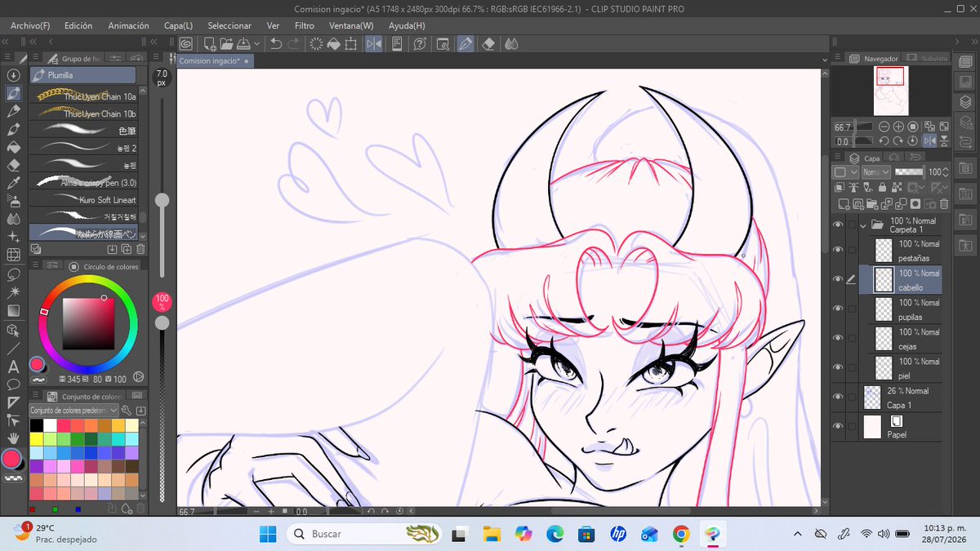Viewport: 980px width, 551px height.
Task: Open the Layer panel menu icon
Action: (837, 156)
